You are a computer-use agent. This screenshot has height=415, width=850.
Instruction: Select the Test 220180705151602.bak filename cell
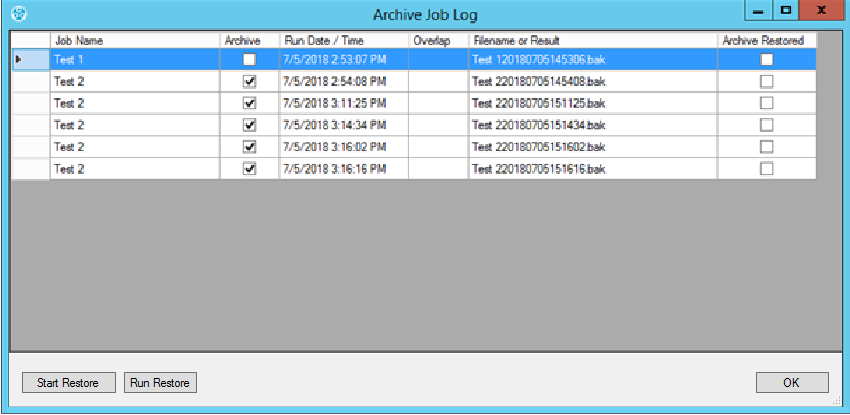click(x=592, y=147)
